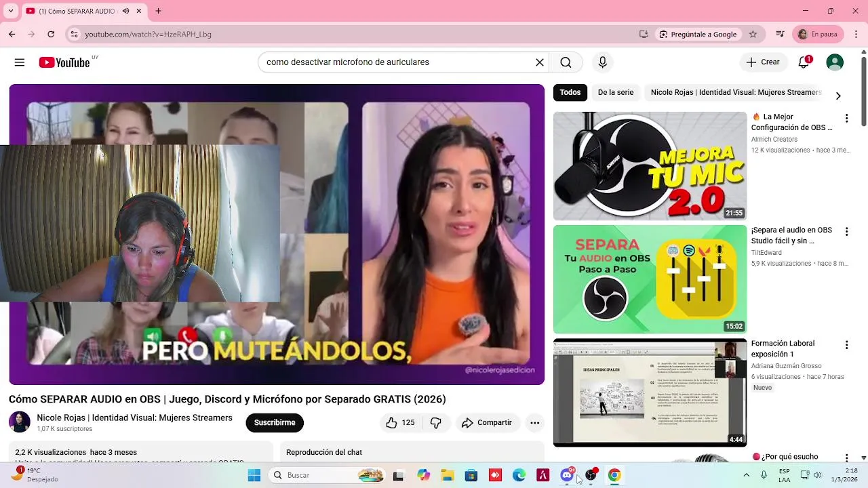This screenshot has height=488, width=868.
Task: Open options for Formación Laboral video
Action: (x=846, y=344)
